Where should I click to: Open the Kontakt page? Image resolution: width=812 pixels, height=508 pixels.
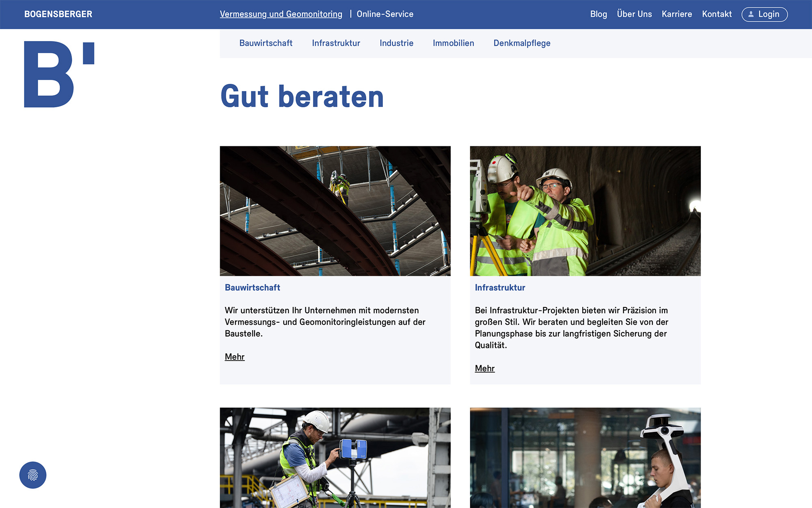(x=717, y=14)
